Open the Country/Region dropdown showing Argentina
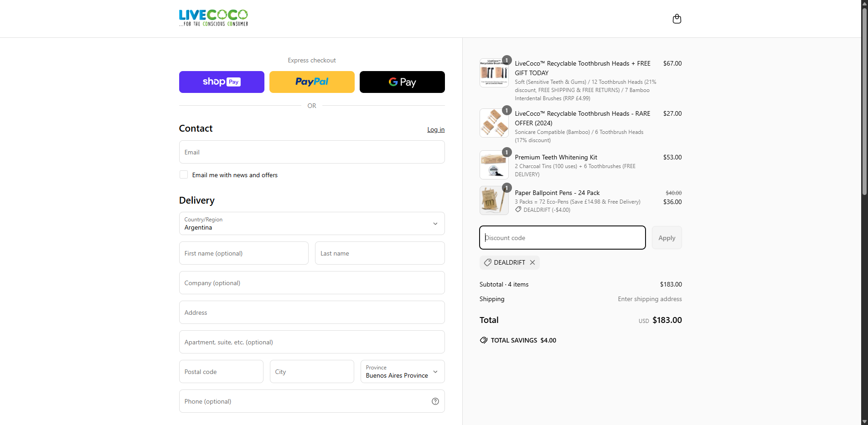The image size is (868, 425). 312,223
